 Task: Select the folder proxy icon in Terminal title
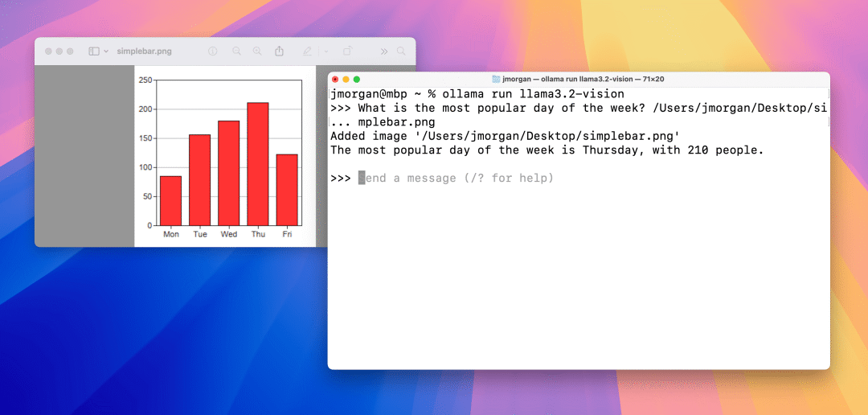(496, 80)
